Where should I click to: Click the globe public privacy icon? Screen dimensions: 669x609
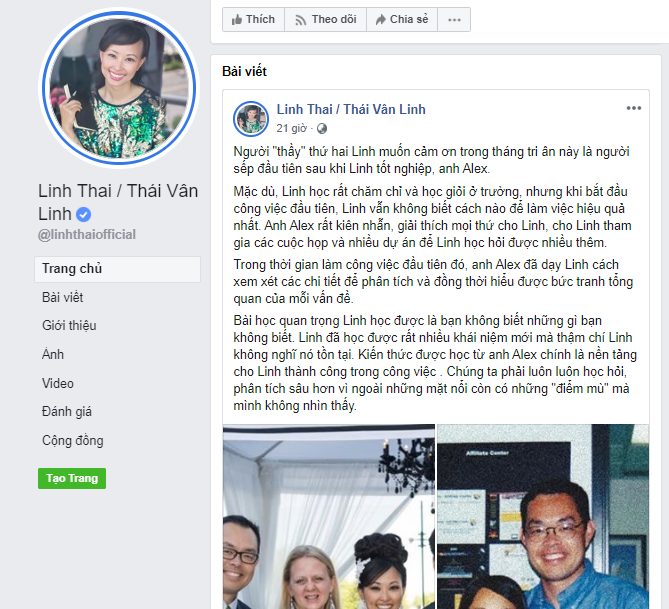[x=322, y=128]
